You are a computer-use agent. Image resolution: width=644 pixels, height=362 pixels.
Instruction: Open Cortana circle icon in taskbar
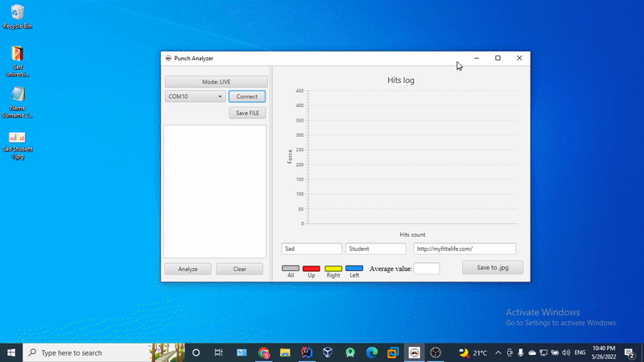click(x=196, y=352)
